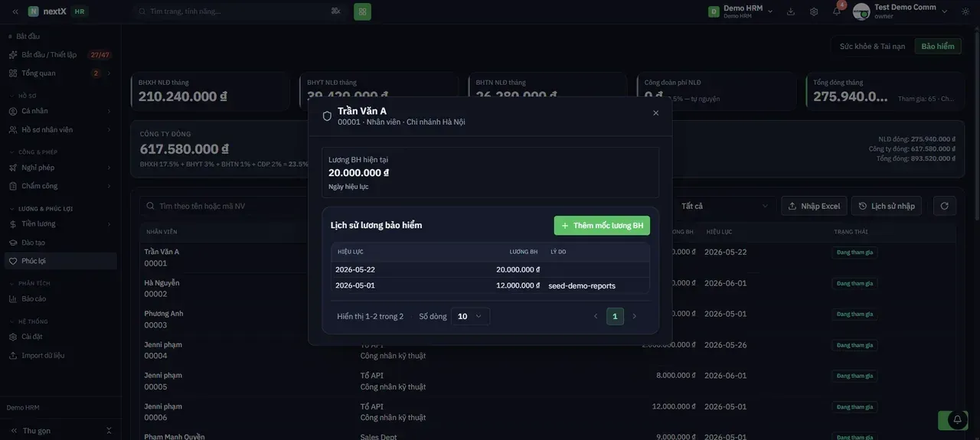Expand Chấm công sidebar item
Image resolution: width=980 pixels, height=440 pixels.
coord(60,186)
